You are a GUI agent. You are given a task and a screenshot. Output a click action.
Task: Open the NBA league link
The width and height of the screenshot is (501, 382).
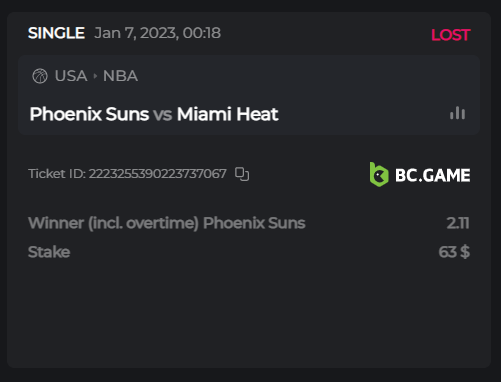click(120, 76)
